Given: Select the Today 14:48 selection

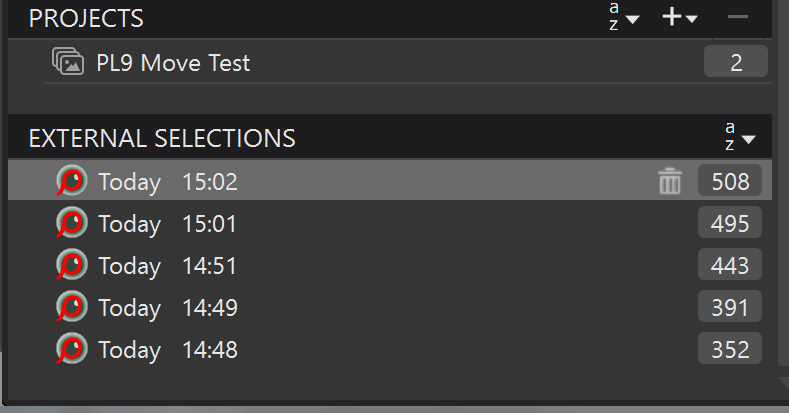Looking at the screenshot, I should [168, 350].
